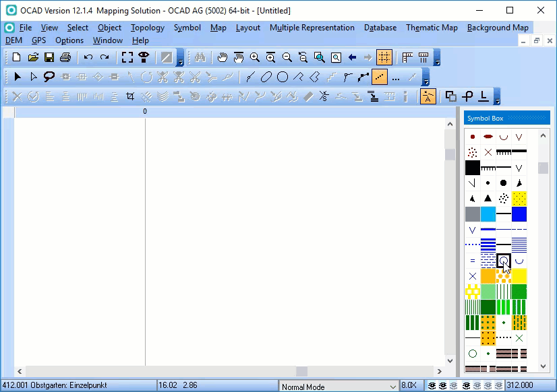Screen dimensions: 557x392
Task: Open the Topology menu
Action: coord(148,28)
